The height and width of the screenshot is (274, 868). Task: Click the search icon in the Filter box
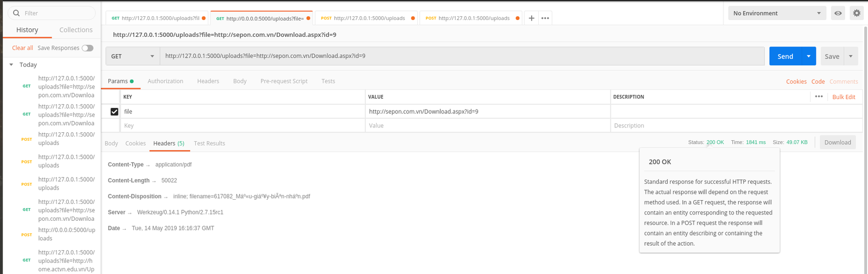pos(16,13)
